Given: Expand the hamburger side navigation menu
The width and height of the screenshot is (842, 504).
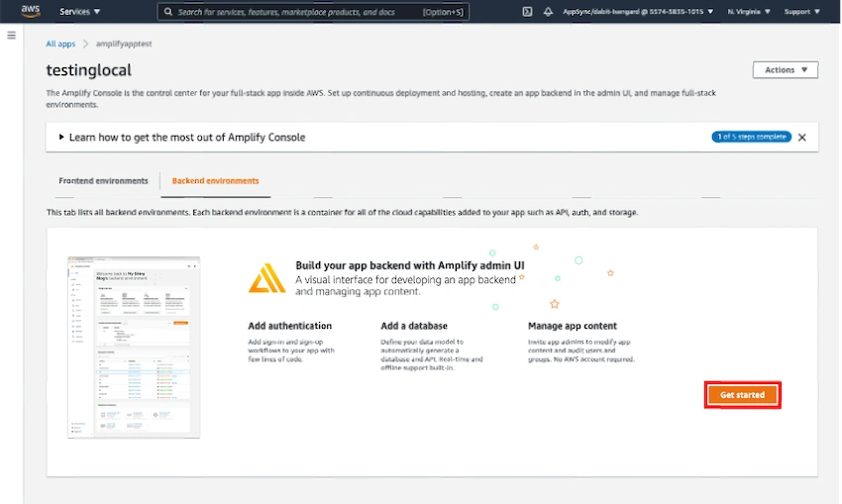Looking at the screenshot, I should pyautogui.click(x=11, y=36).
